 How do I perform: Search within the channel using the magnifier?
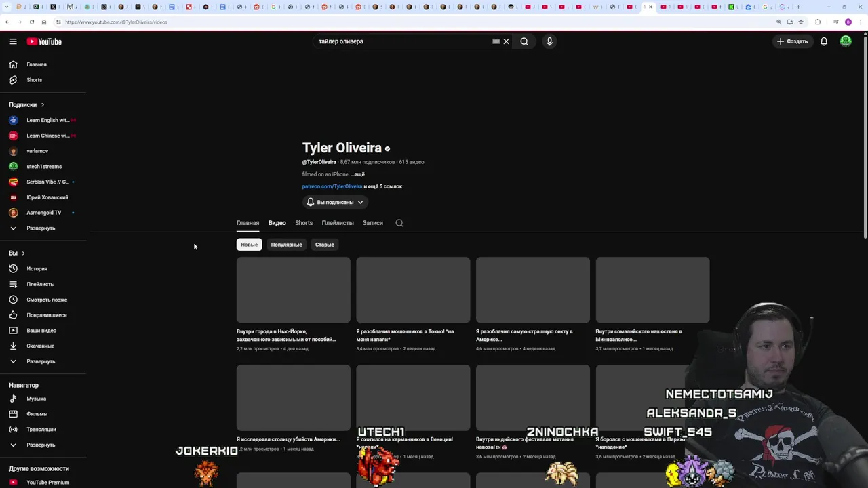(399, 223)
